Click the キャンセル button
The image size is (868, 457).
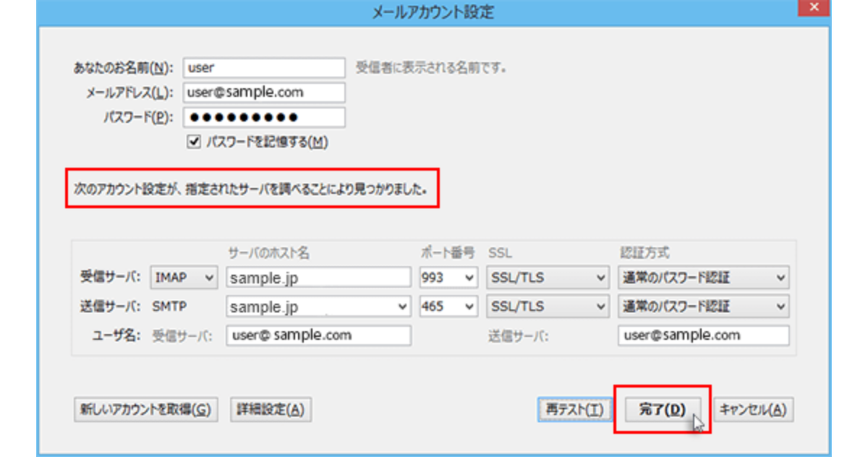pos(753,409)
